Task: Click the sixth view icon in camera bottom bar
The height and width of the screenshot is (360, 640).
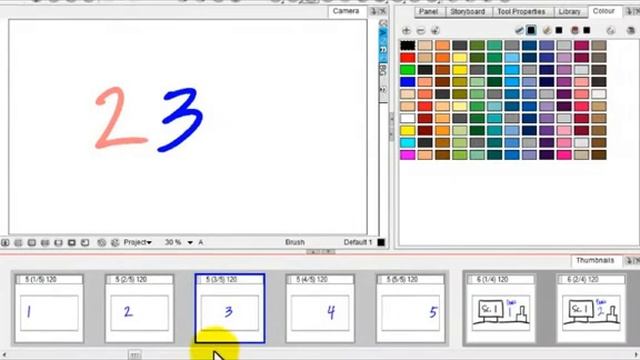Action: [x=72, y=243]
